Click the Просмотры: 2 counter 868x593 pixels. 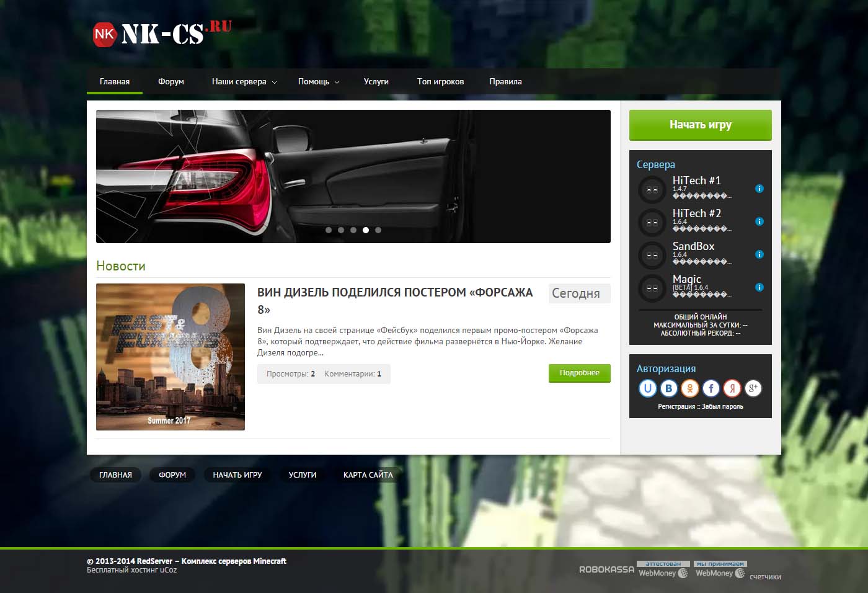(291, 374)
